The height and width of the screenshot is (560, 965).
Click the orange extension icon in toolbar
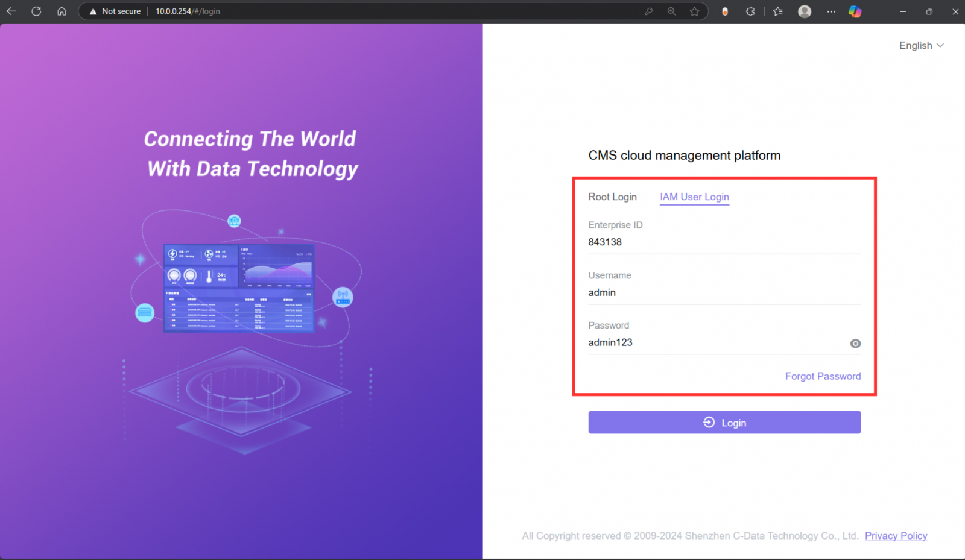click(x=724, y=11)
